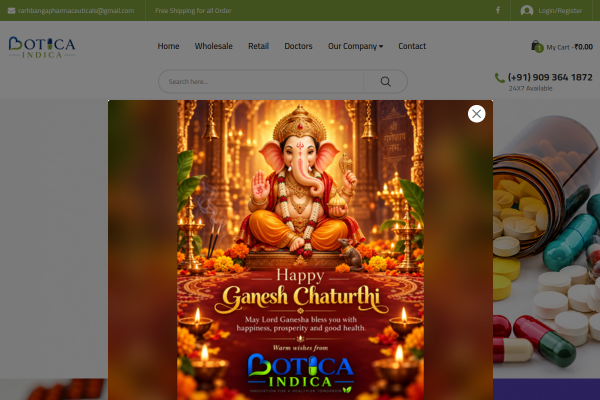Click the 24X7 Available text
Viewport: 600px width, 400px height.
coord(530,88)
